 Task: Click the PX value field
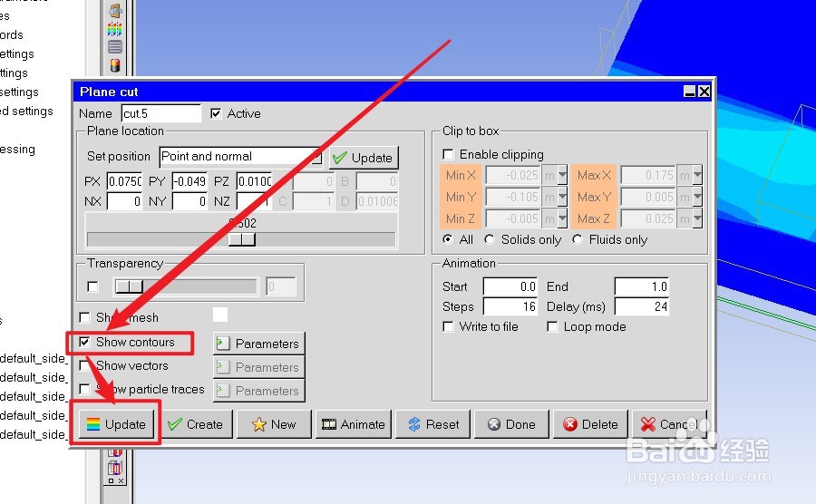pyautogui.click(x=125, y=181)
